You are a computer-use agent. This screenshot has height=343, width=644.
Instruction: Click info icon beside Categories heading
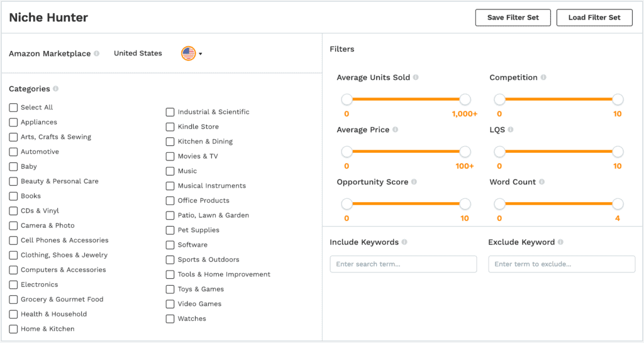[x=55, y=89]
